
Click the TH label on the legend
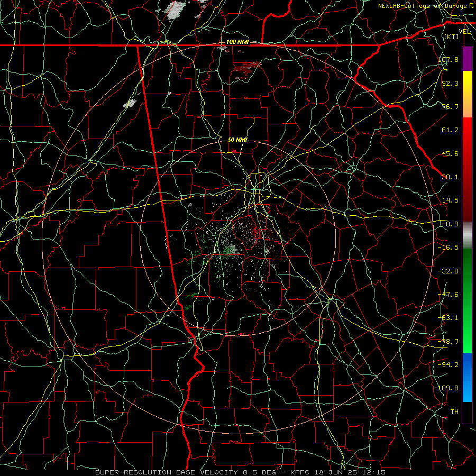tap(454, 412)
